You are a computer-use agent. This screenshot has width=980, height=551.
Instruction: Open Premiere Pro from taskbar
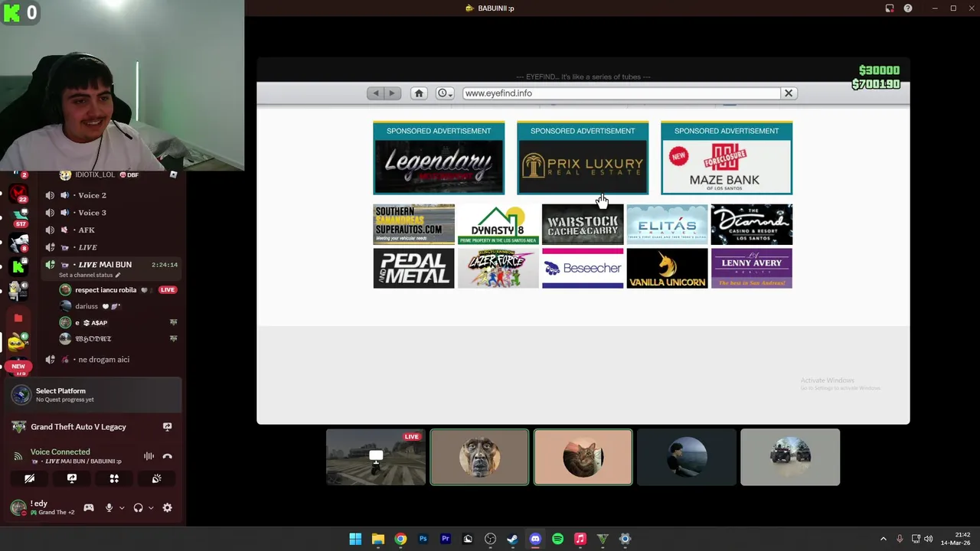pyautogui.click(x=446, y=539)
